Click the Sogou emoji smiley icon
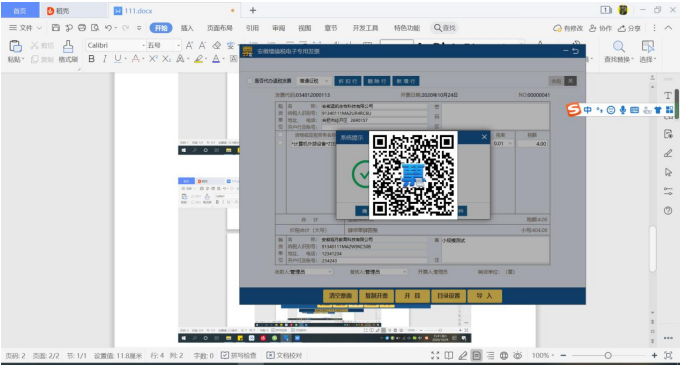This screenshot has height=365, width=682. (x=611, y=110)
